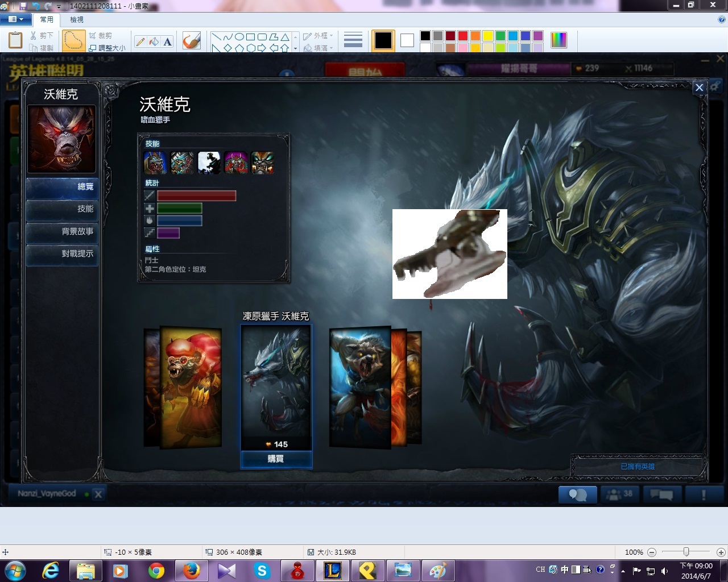This screenshot has width=728, height=582.
Task: Click the Undo arrow in title bar
Action: [x=36, y=6]
